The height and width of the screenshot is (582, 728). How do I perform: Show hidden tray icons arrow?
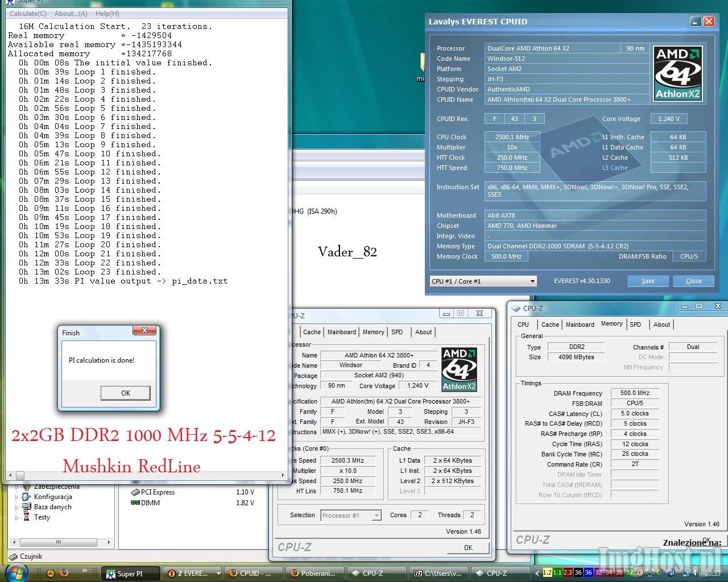click(x=536, y=573)
